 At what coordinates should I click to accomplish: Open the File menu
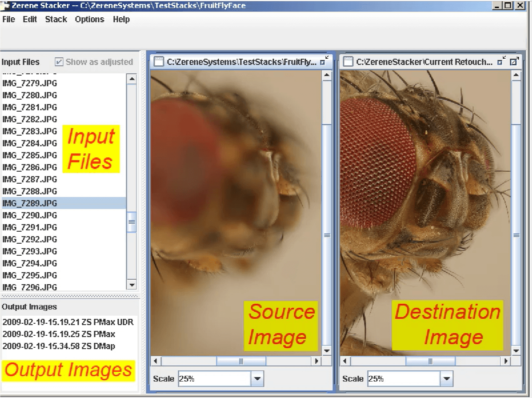point(8,20)
